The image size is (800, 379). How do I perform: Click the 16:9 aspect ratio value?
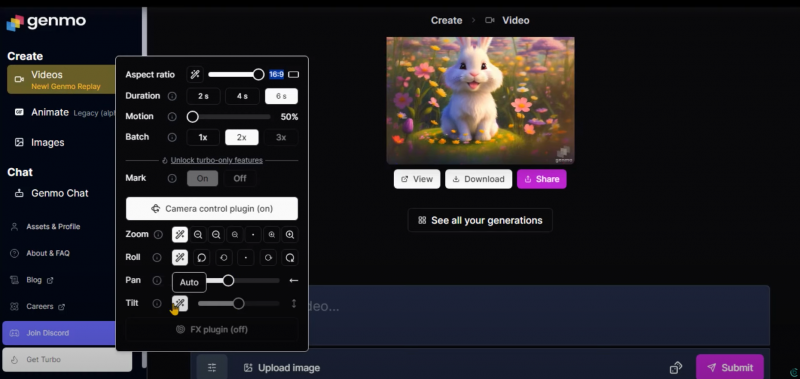coord(276,74)
